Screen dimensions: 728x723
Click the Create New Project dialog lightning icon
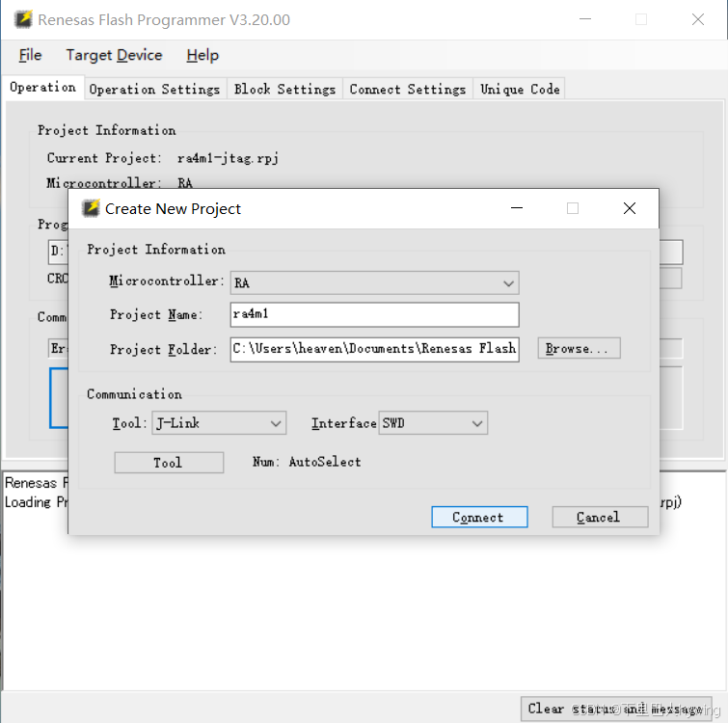91,208
